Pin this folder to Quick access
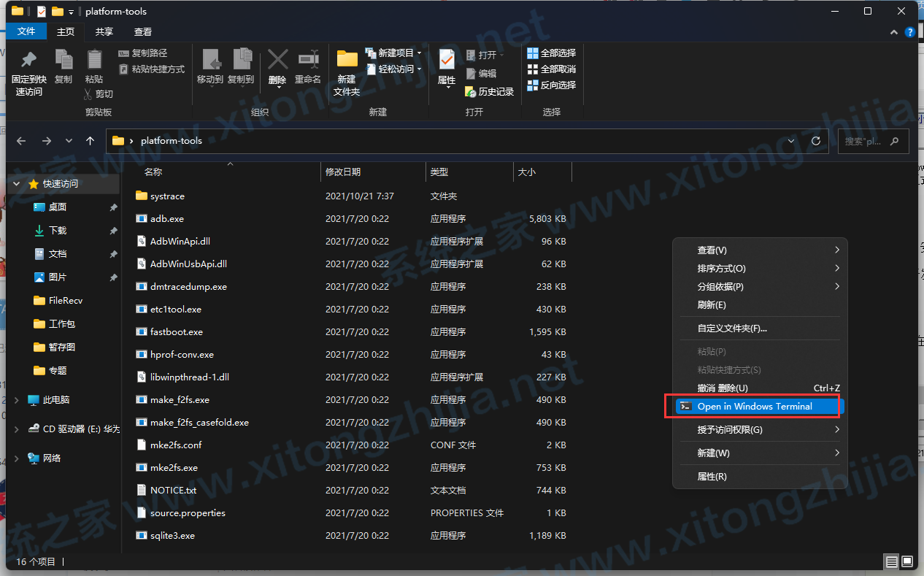924x576 pixels. (x=27, y=69)
